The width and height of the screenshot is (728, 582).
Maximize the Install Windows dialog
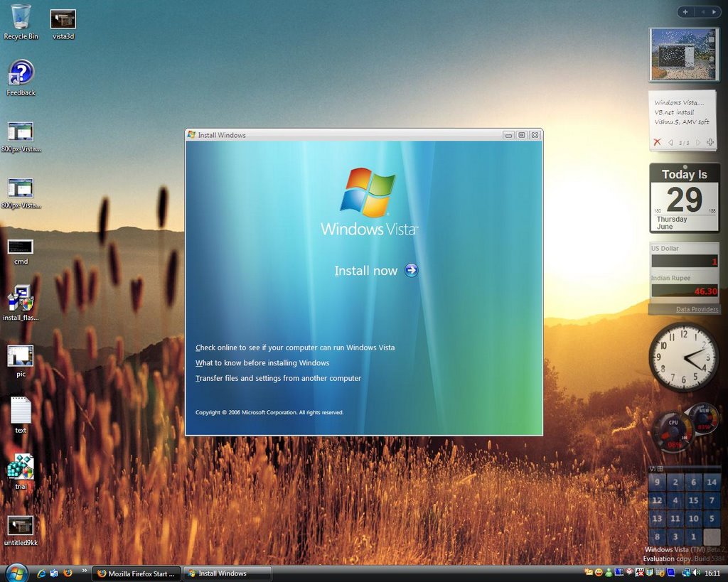[x=521, y=135]
